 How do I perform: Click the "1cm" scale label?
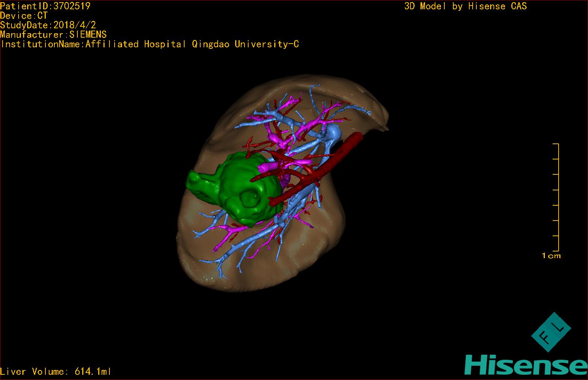click(x=551, y=256)
